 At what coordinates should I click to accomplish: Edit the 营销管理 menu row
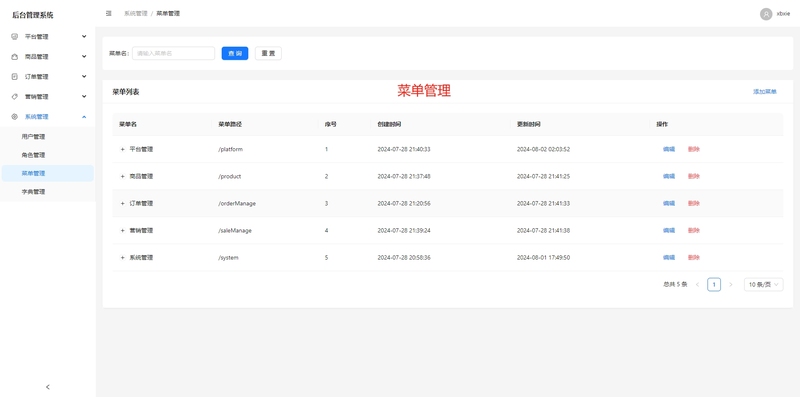coord(669,231)
